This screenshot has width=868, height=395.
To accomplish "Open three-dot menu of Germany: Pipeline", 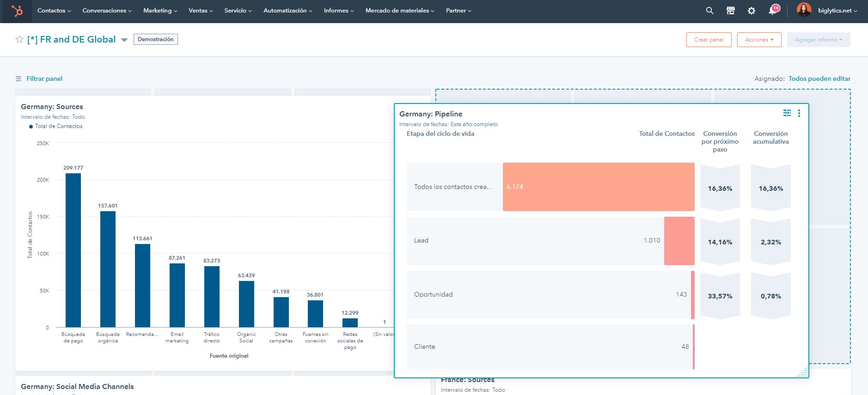I will tap(799, 113).
